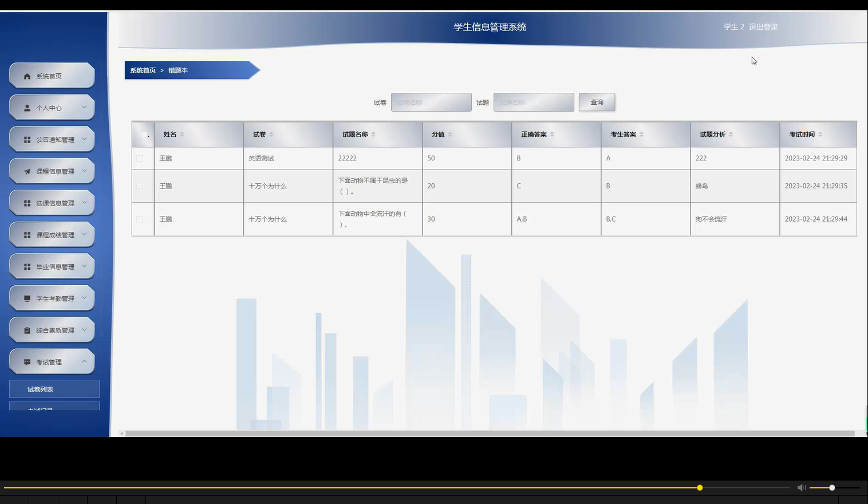Tick the checkbox on the 英语测试 row

139,158
